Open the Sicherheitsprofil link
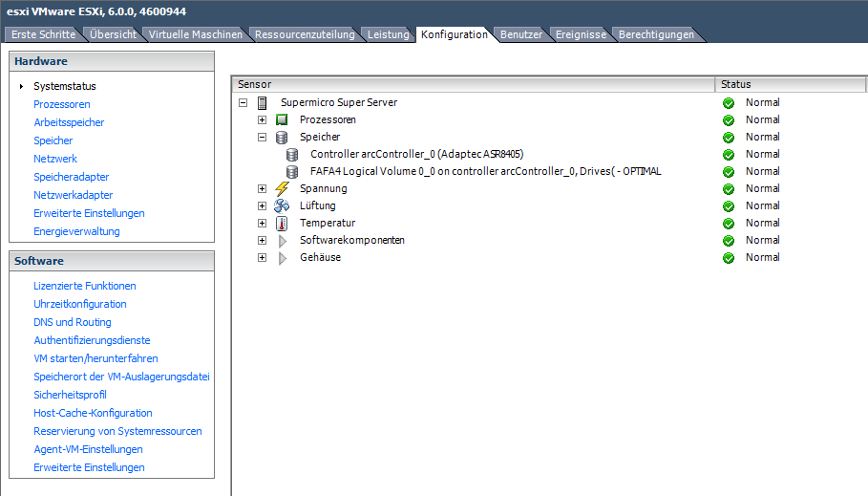 tap(70, 395)
